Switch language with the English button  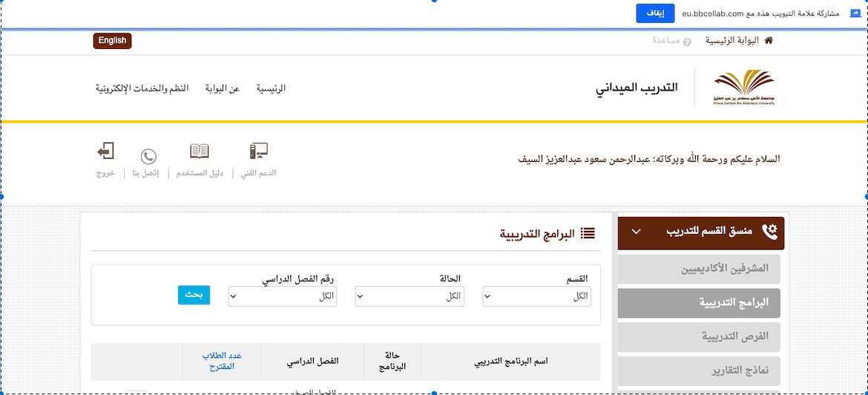[x=112, y=41]
